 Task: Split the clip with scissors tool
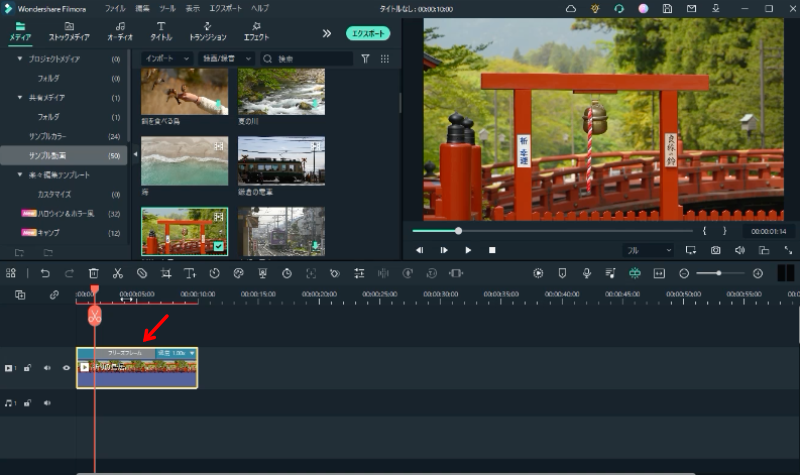[118, 273]
